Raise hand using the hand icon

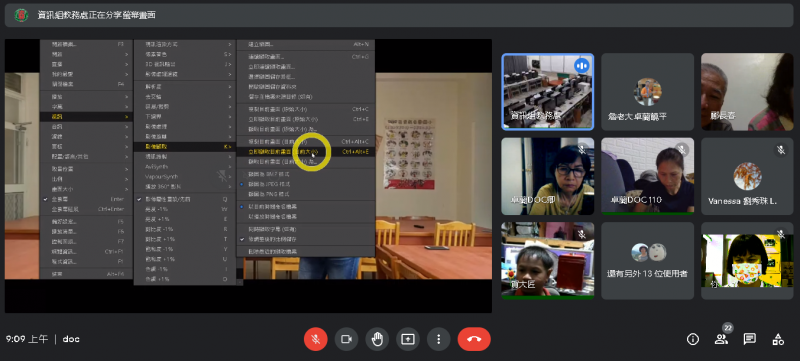tap(377, 339)
